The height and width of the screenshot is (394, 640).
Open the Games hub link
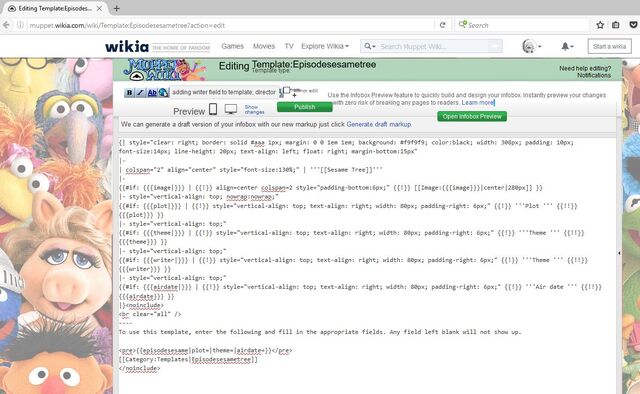[x=233, y=46]
